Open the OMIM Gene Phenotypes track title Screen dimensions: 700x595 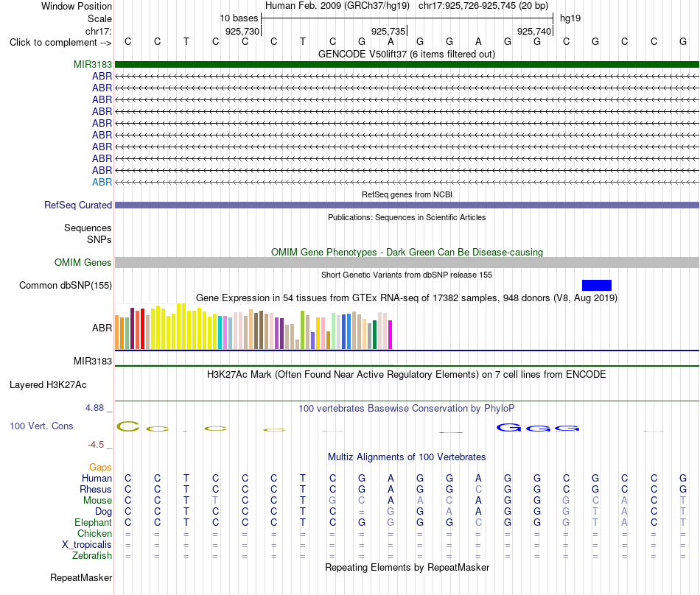407,253
